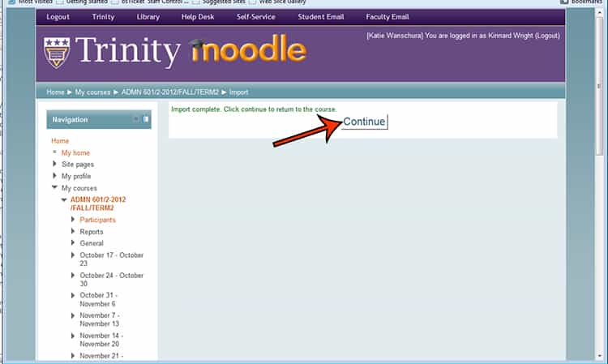Expand the Reports tree node

73,232
